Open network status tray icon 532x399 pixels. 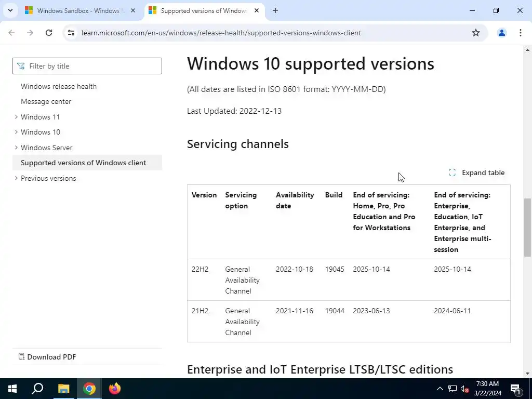coord(453,389)
